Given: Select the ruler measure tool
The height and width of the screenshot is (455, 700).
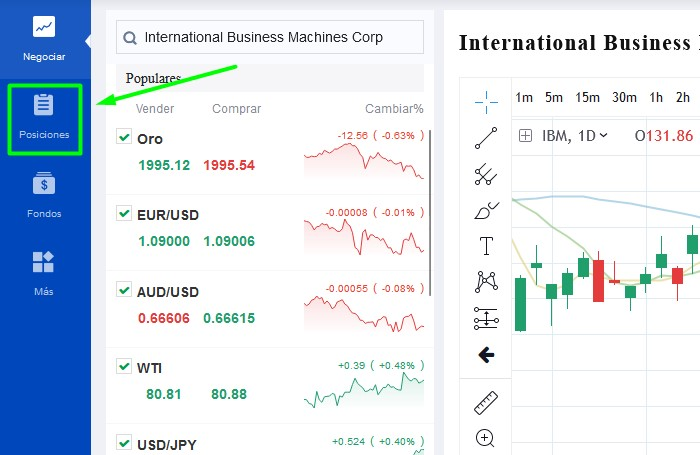Looking at the screenshot, I should click(486, 403).
